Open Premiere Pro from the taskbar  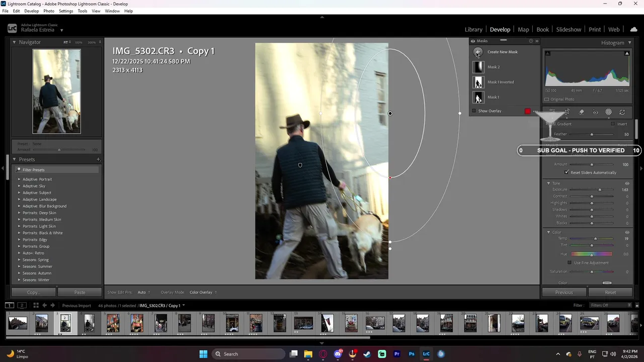397,354
